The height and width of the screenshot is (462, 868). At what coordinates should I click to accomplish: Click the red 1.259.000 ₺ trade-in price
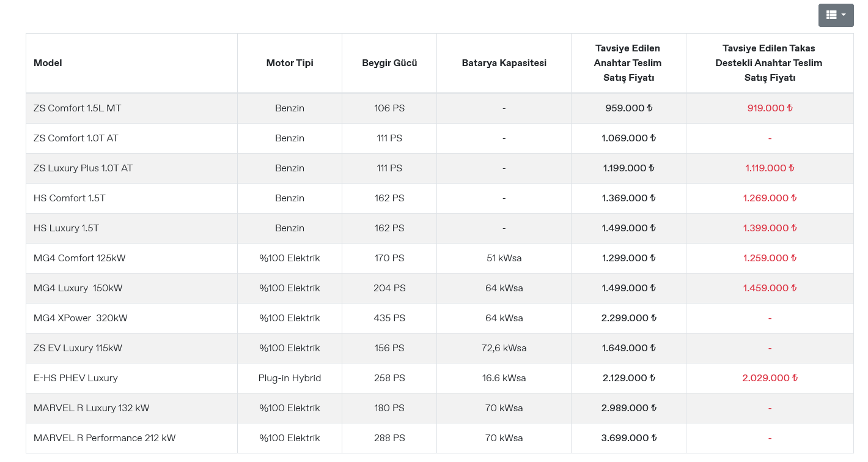coord(770,258)
